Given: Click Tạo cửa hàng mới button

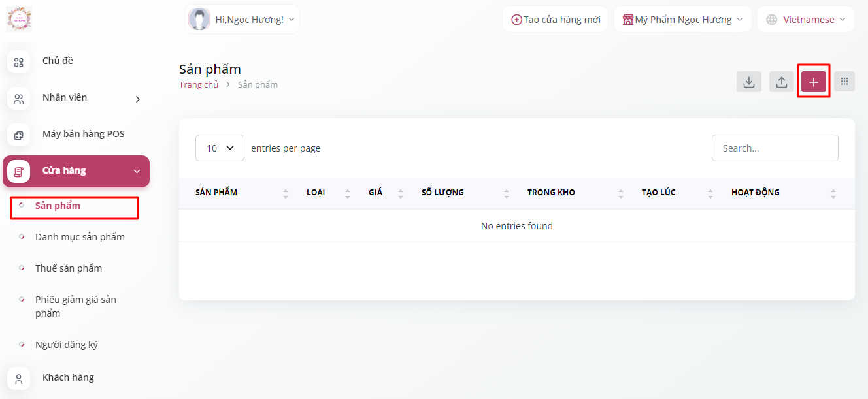Looking at the screenshot, I should pyautogui.click(x=556, y=20).
